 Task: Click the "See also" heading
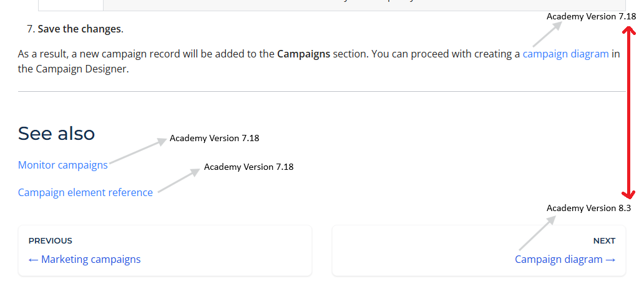tap(56, 133)
